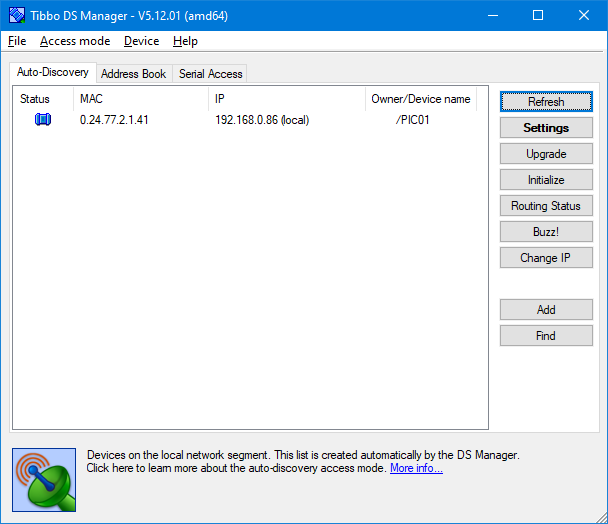
Task: Switch to the Serial Access tab
Action: (x=210, y=74)
